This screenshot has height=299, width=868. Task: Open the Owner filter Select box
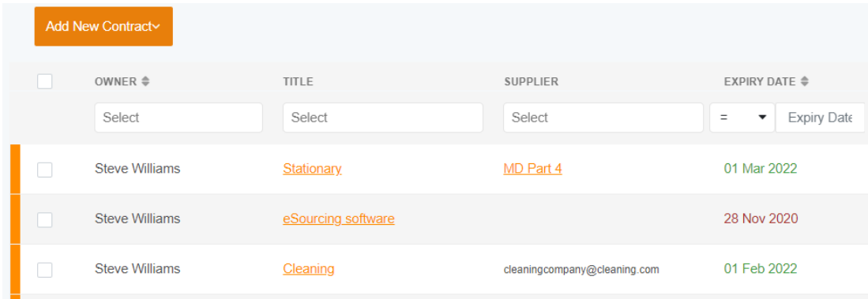178,118
